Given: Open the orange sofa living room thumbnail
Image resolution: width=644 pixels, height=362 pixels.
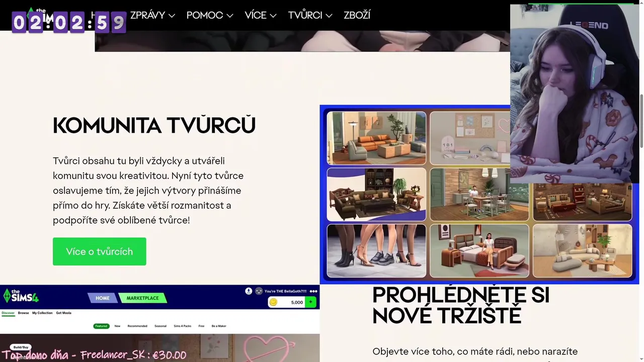Looking at the screenshot, I should click(376, 138).
